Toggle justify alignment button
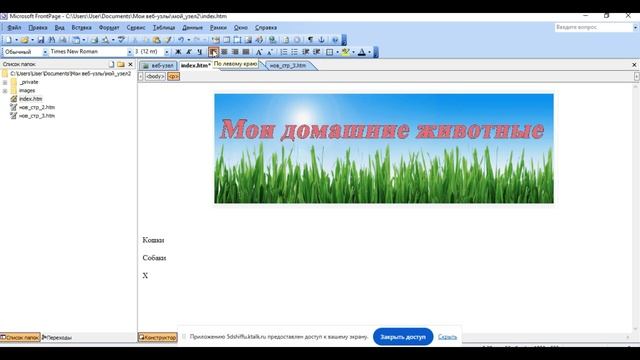The image size is (640, 360). 246,52
